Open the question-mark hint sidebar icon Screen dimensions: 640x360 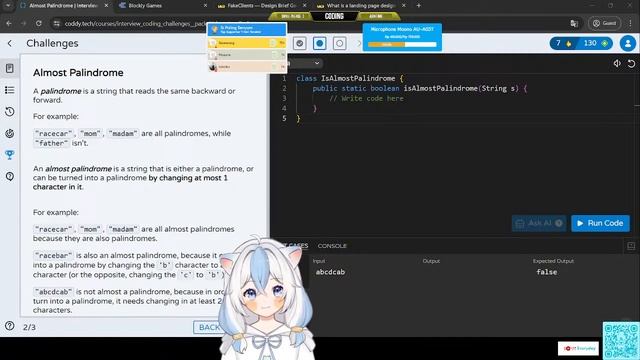[10, 176]
